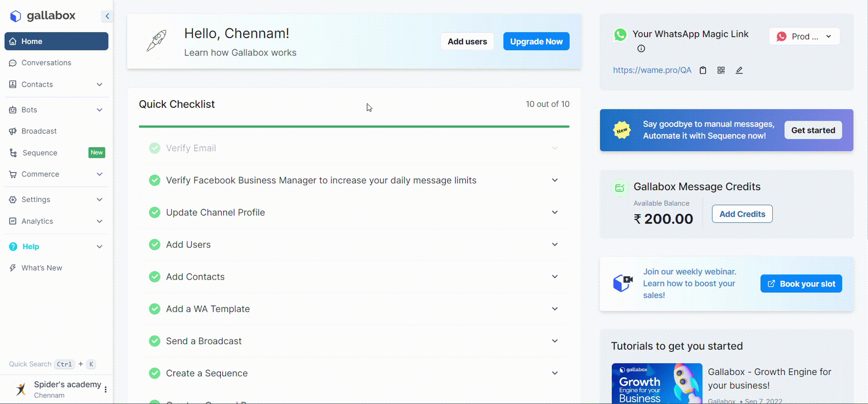
Task: Expand the Verify Email checklist item
Action: [x=555, y=148]
